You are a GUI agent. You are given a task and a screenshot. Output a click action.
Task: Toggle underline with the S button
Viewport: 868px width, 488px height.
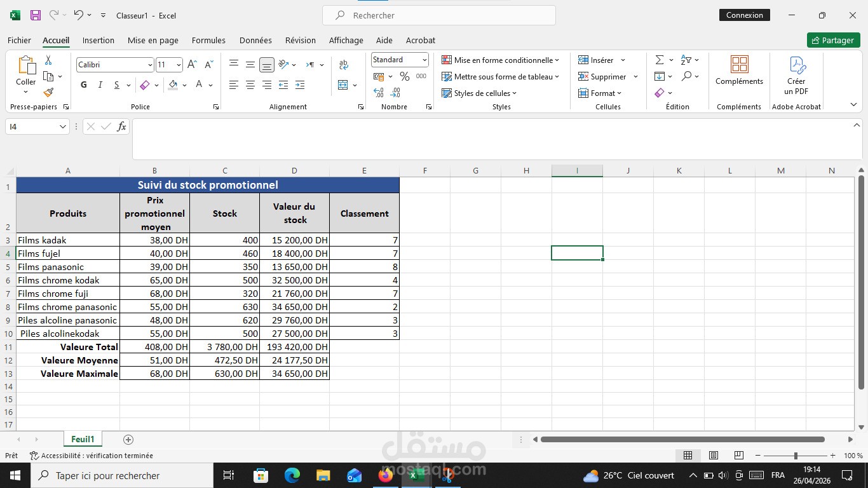pos(116,85)
